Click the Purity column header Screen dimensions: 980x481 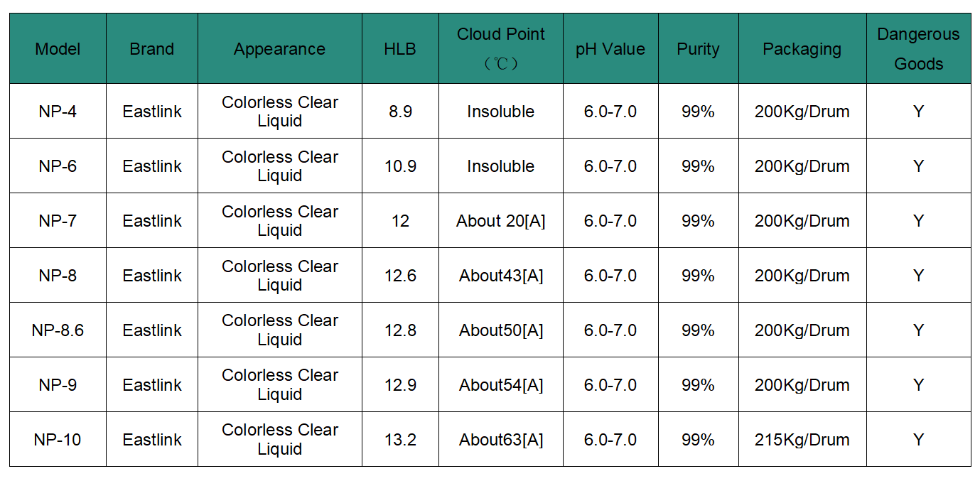[x=698, y=49]
